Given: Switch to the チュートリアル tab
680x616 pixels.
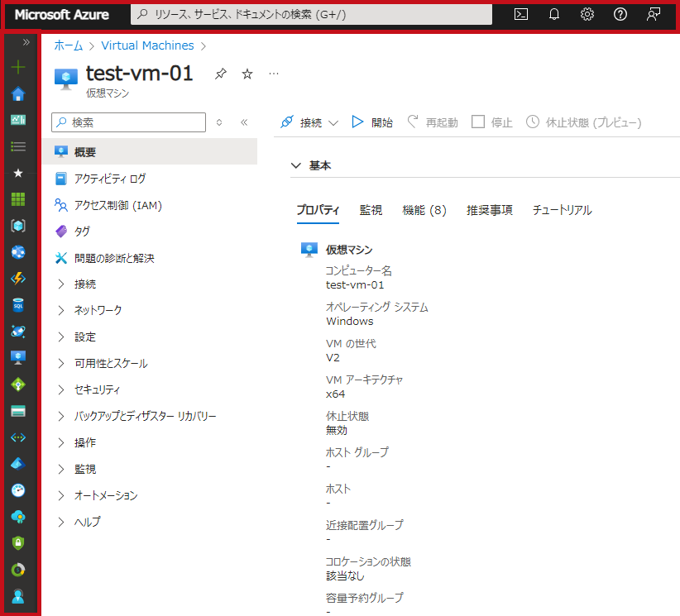Looking at the screenshot, I should 562,210.
